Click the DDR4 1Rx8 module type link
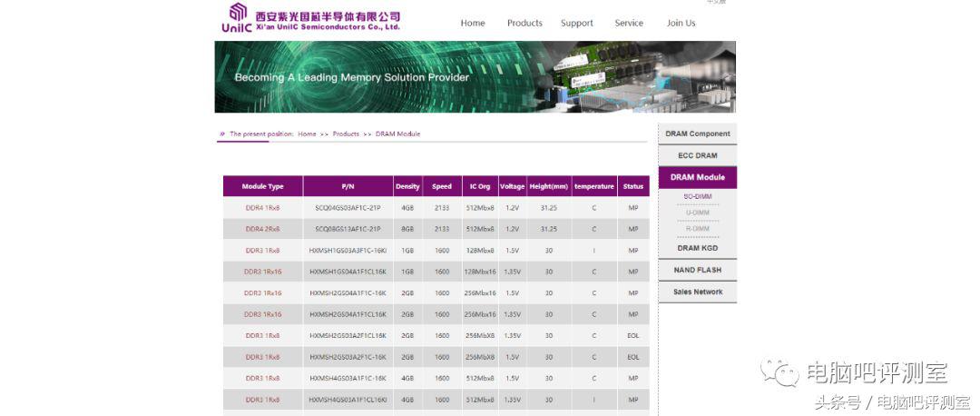980x416 pixels. 262,208
